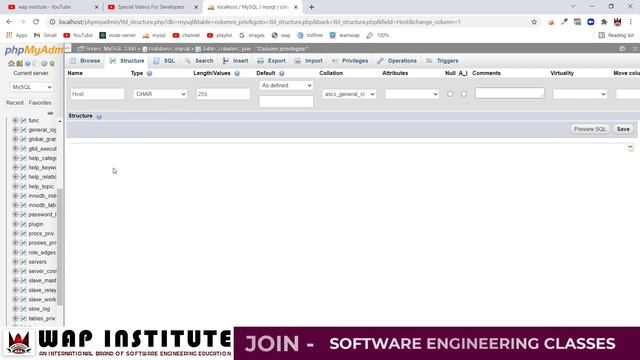Click the default value text field
640x360 pixels.
tap(286, 101)
